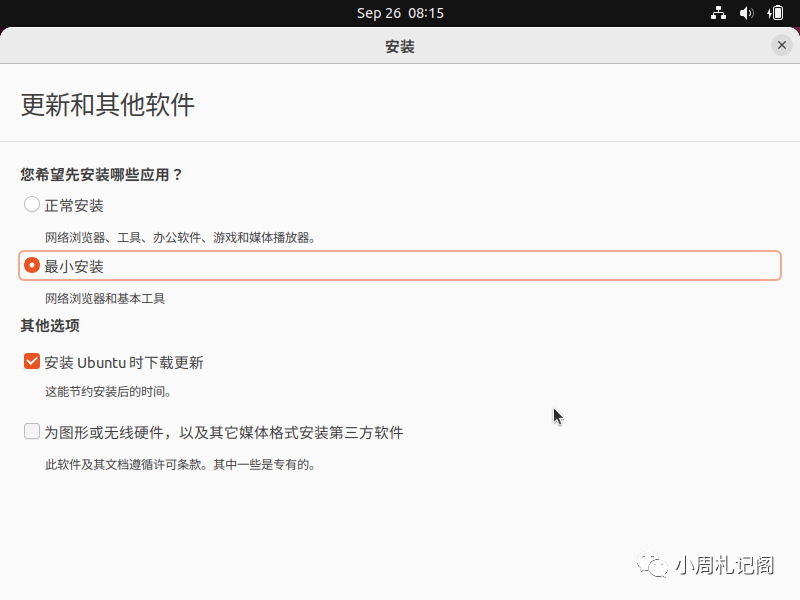800x600 pixels.
Task: Click the 更新和其他软件 page heading
Action: pos(108,105)
